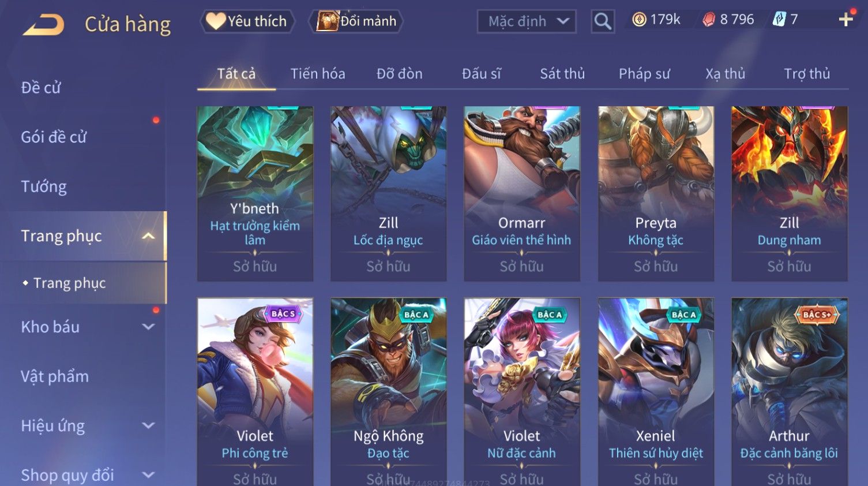Open Gói đề cử in sidebar

[54, 137]
